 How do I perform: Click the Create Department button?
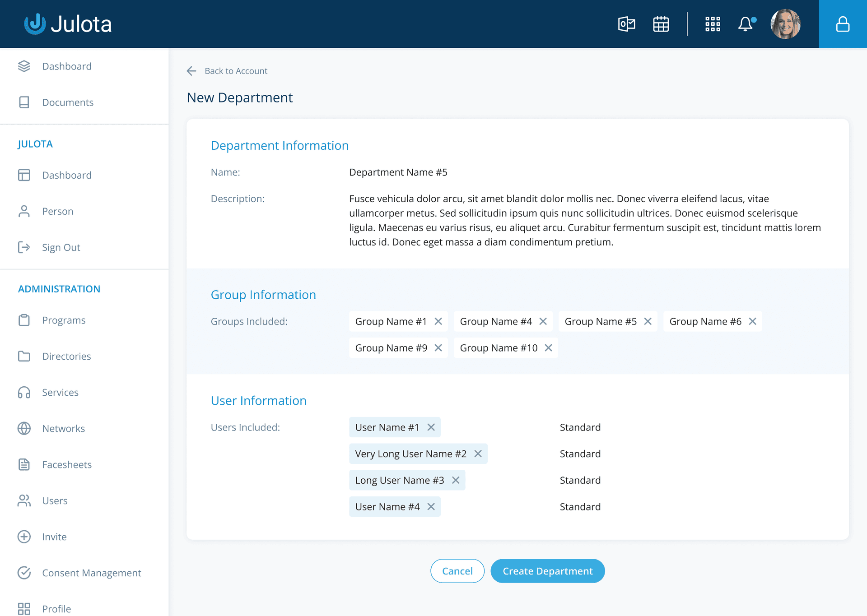(x=548, y=571)
